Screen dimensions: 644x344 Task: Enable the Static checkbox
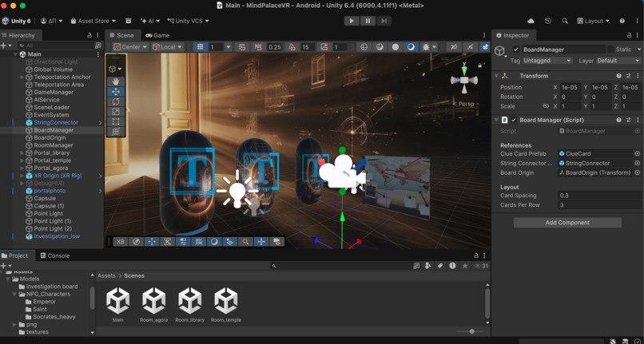pyautogui.click(x=610, y=49)
